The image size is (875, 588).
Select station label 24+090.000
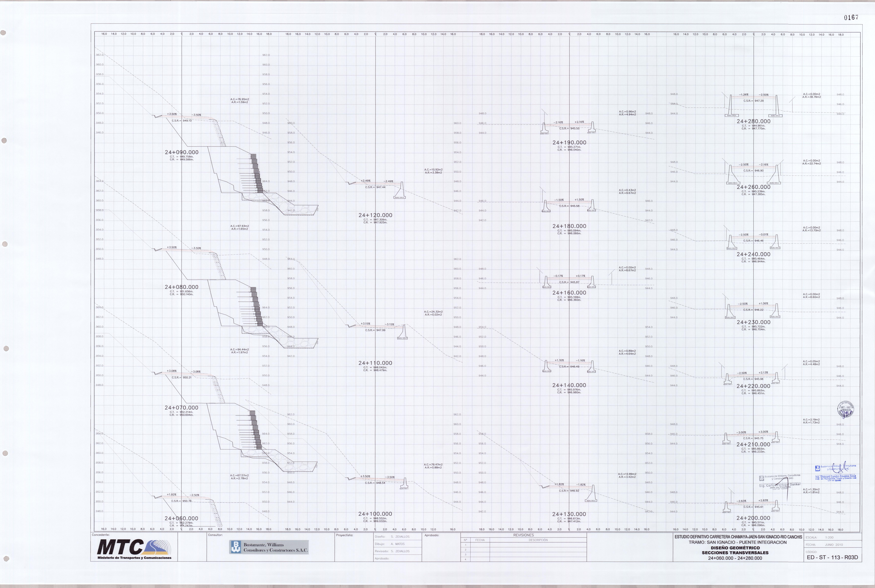182,152
